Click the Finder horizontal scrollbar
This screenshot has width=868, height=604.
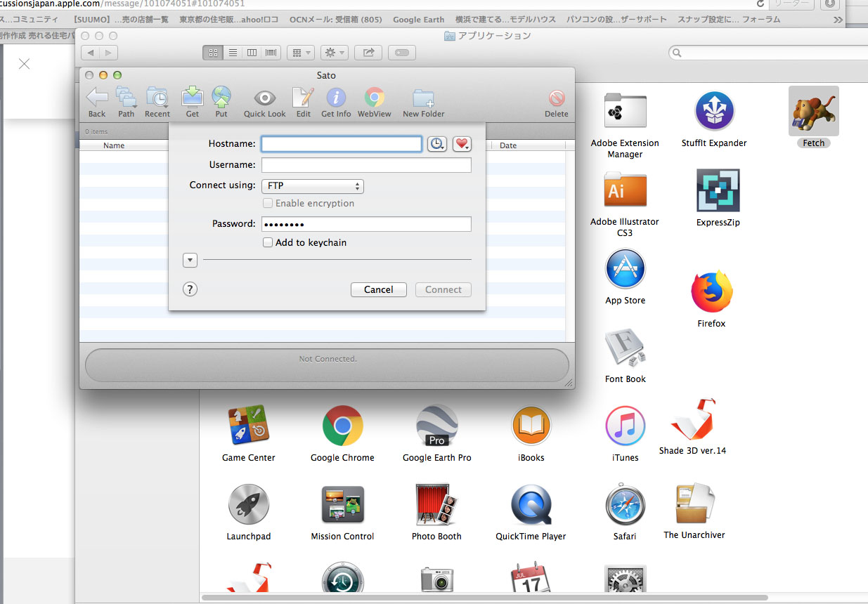pos(485,598)
